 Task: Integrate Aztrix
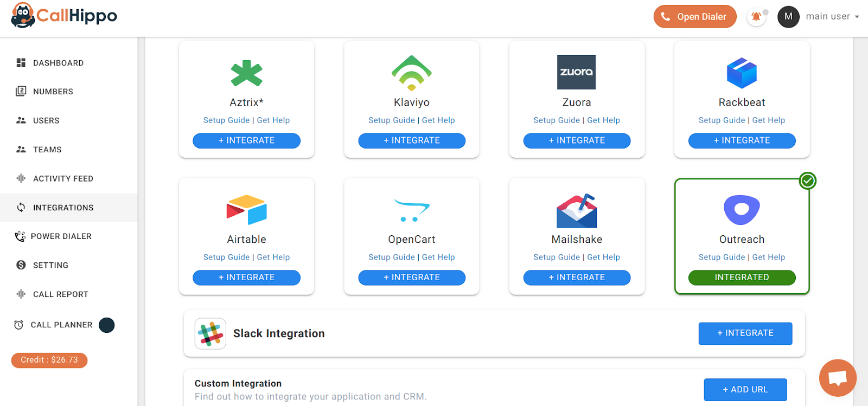click(x=247, y=140)
